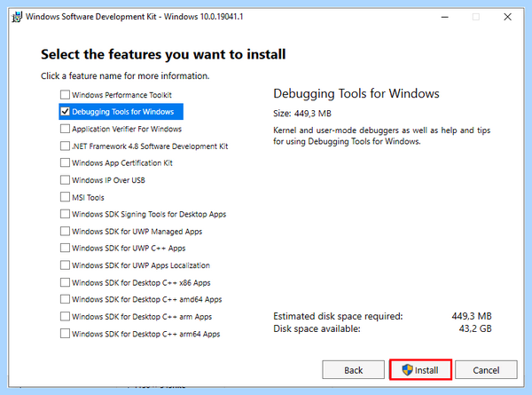The height and width of the screenshot is (395, 532).
Task: Check Windows SDK for UWP Apps Localization
Action: click(x=65, y=265)
